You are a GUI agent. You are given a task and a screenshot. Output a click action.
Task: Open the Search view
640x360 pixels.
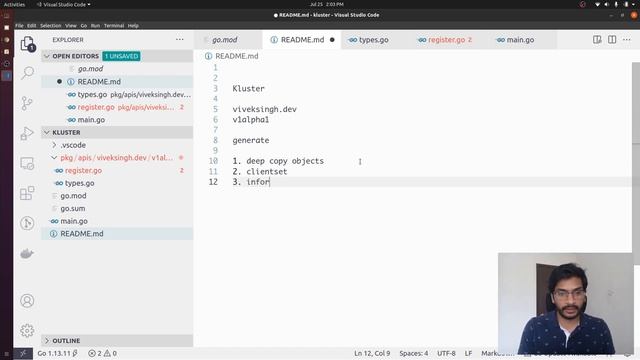coord(27,73)
